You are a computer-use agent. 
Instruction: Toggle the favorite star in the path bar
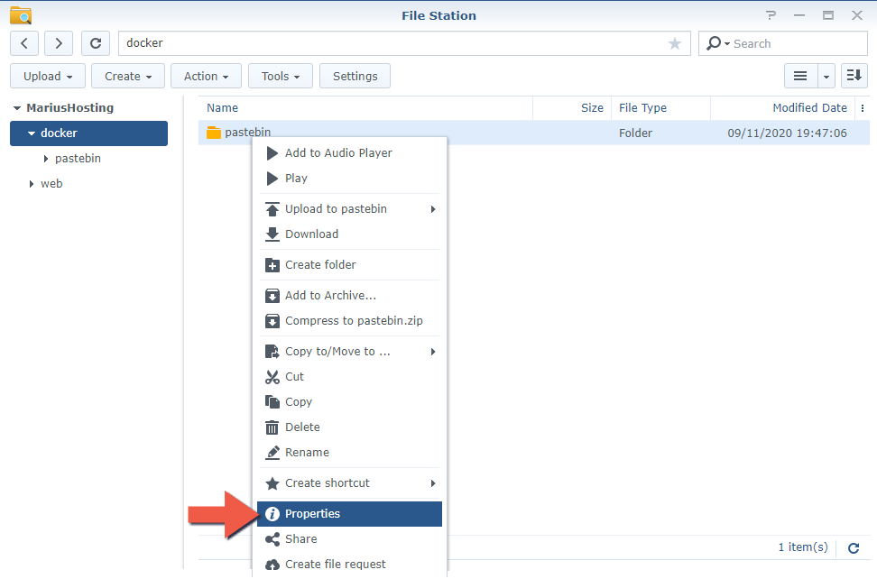click(x=674, y=42)
